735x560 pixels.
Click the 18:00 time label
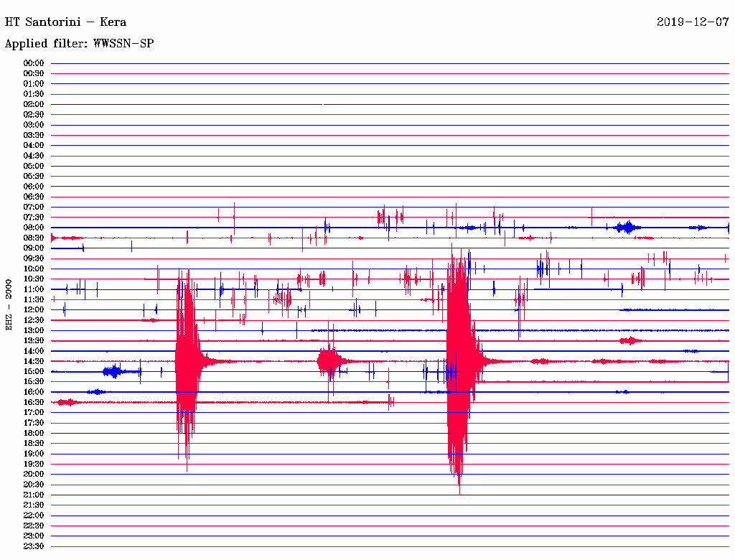(34, 434)
